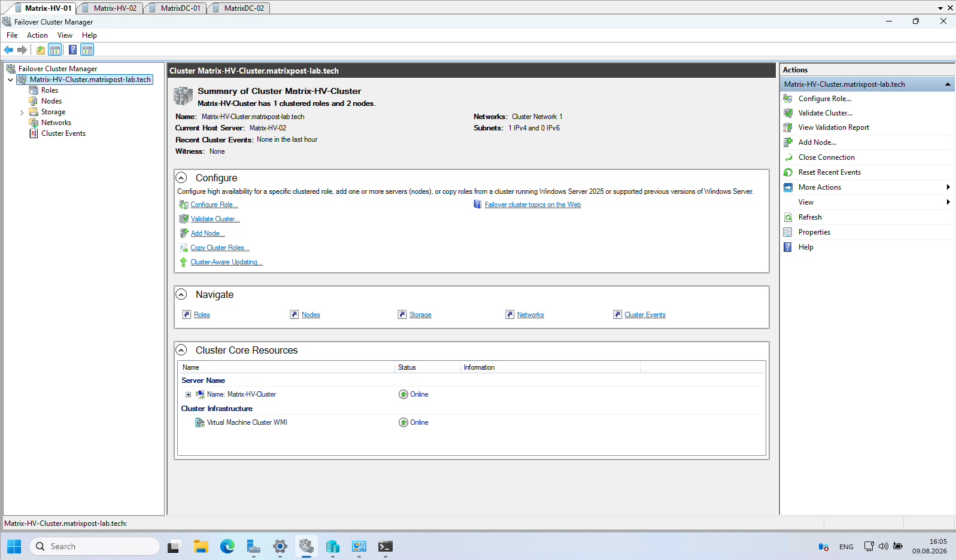Click the Validate Cluster link under Configure
Image resolution: width=956 pixels, height=560 pixels.
click(215, 219)
